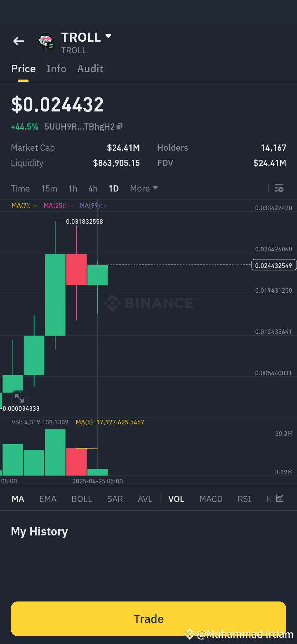Switch to the Price tab
Screen dimensions: 297x644
24,69
